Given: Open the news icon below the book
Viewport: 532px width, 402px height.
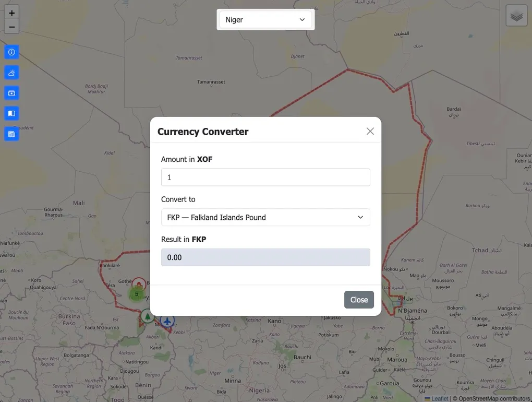Looking at the screenshot, I should coord(11,134).
